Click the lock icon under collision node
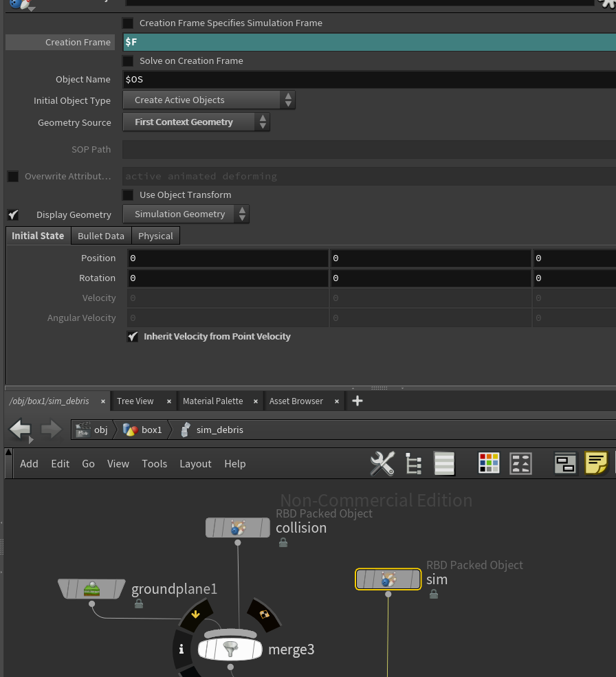Viewport: 616px width, 677px height. [x=283, y=543]
